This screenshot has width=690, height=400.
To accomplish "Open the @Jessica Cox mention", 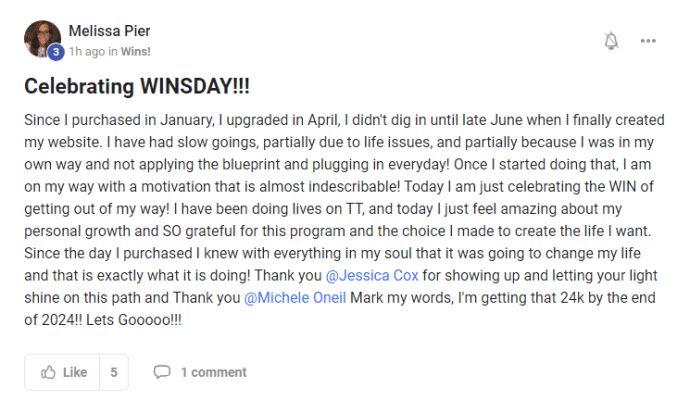I will click(372, 275).
